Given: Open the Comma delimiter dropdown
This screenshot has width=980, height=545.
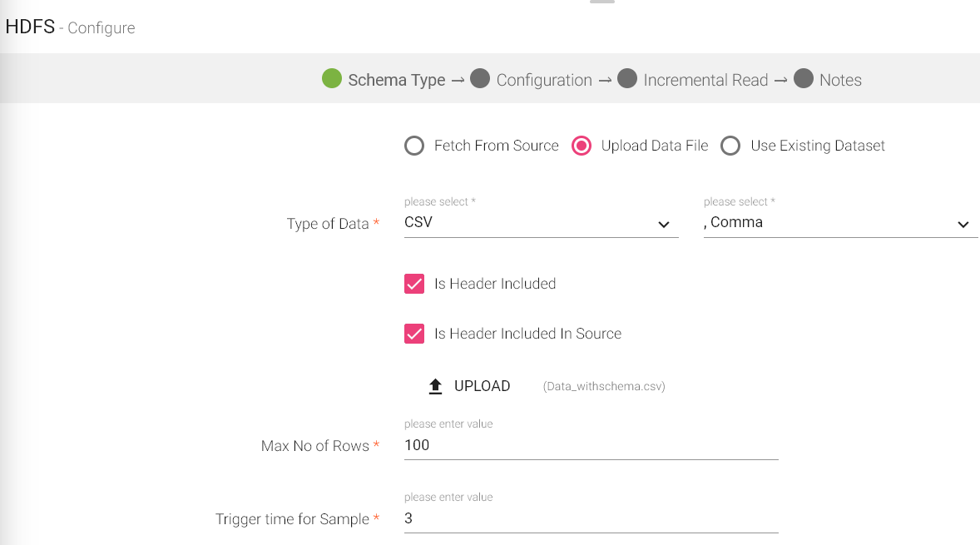Looking at the screenshot, I should point(832,223).
